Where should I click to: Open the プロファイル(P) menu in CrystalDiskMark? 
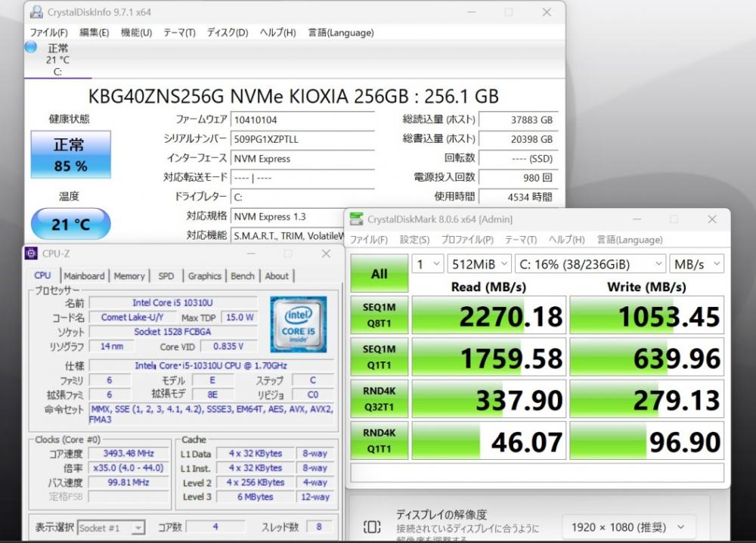tap(467, 240)
